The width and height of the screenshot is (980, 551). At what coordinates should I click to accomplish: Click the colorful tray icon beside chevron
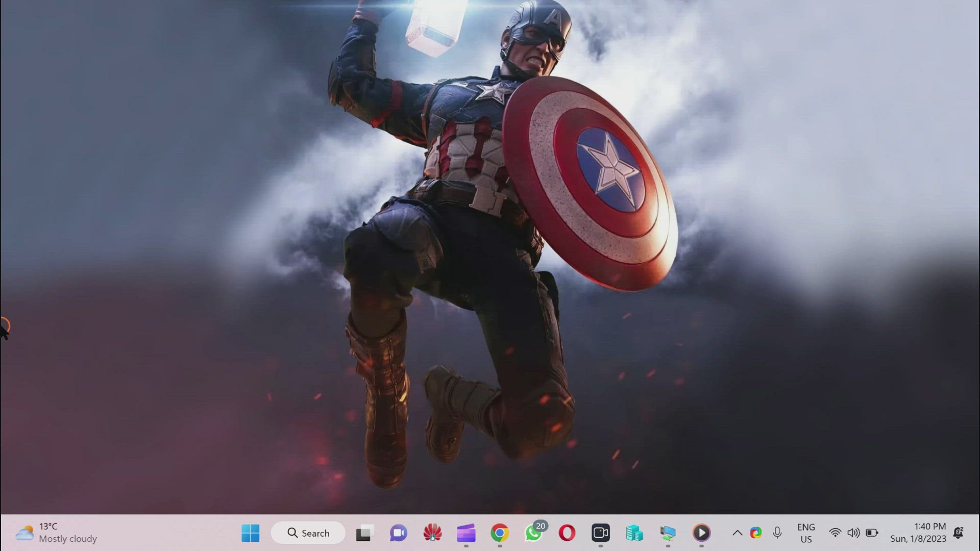[756, 533]
